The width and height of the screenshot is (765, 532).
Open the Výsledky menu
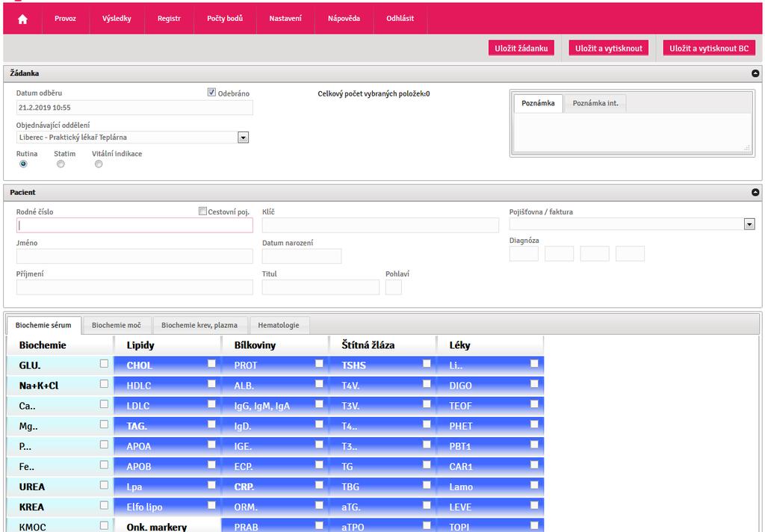click(117, 19)
